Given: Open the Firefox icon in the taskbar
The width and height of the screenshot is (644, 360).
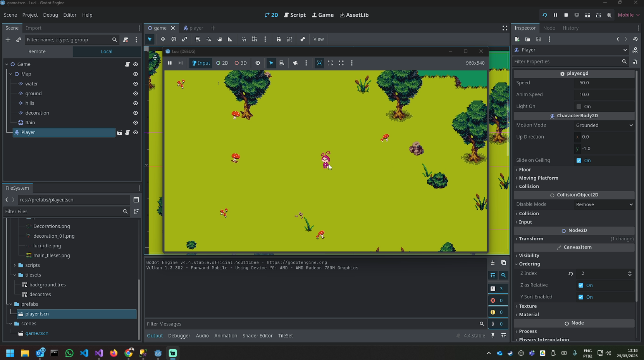Looking at the screenshot, I should pos(114,353).
